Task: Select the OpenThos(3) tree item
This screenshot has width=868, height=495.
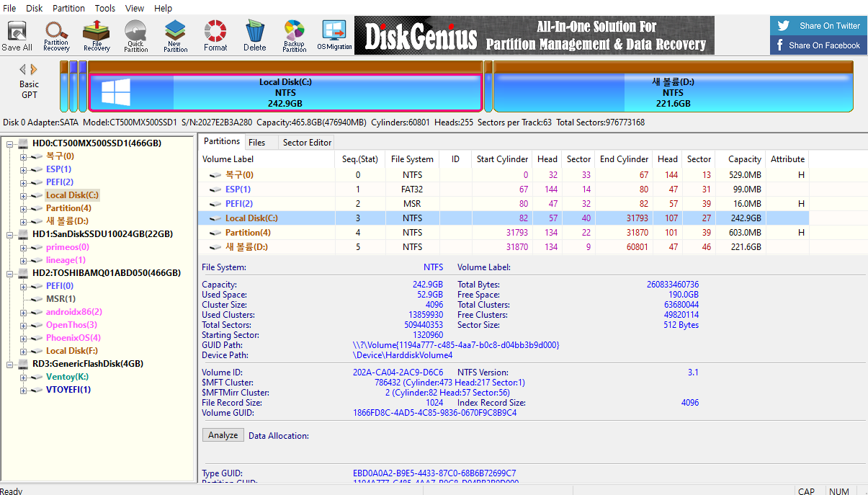Action: (71, 325)
